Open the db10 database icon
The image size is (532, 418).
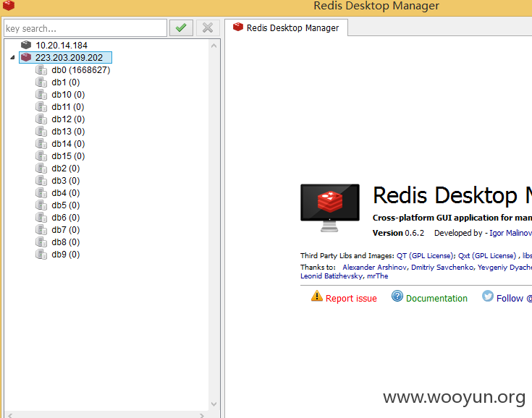pyautogui.click(x=41, y=94)
